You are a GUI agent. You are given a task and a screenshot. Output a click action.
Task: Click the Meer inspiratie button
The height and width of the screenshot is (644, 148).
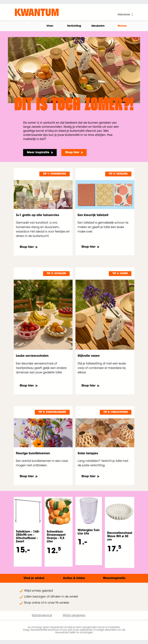click(x=40, y=152)
